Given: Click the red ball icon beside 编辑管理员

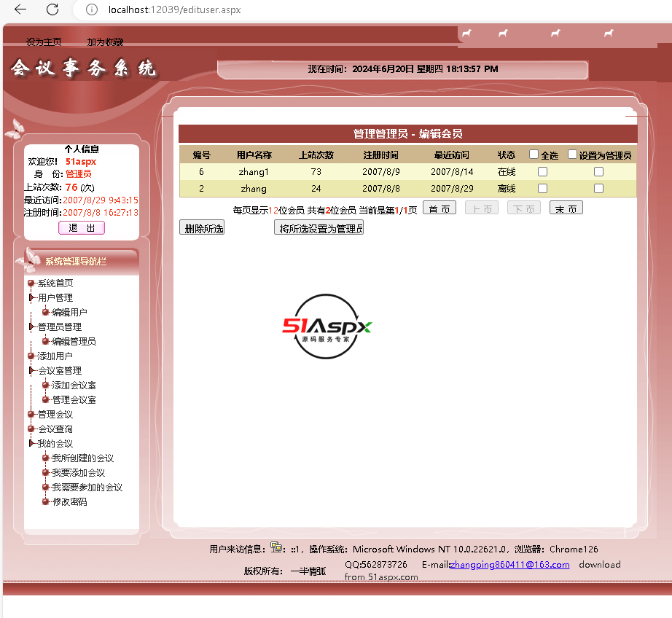Looking at the screenshot, I should click(x=45, y=341).
